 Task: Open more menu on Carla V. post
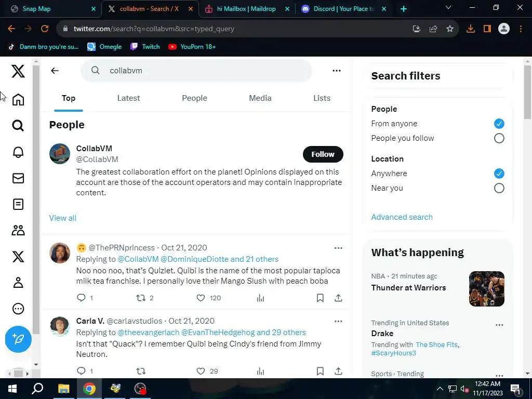point(338,321)
